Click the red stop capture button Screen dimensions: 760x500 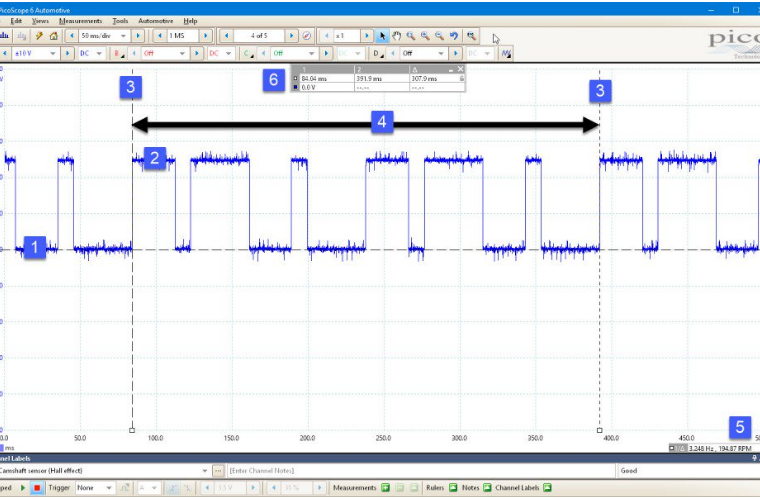37,488
